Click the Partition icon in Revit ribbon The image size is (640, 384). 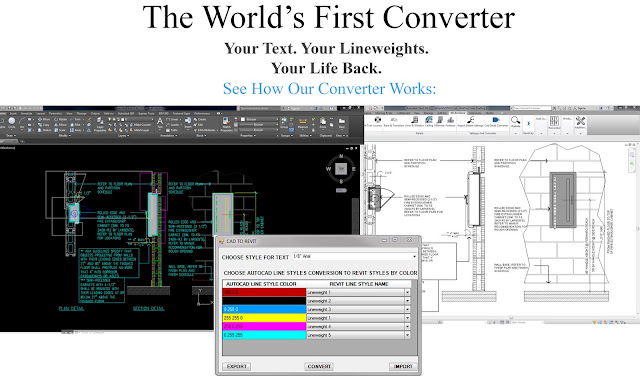tap(450, 122)
